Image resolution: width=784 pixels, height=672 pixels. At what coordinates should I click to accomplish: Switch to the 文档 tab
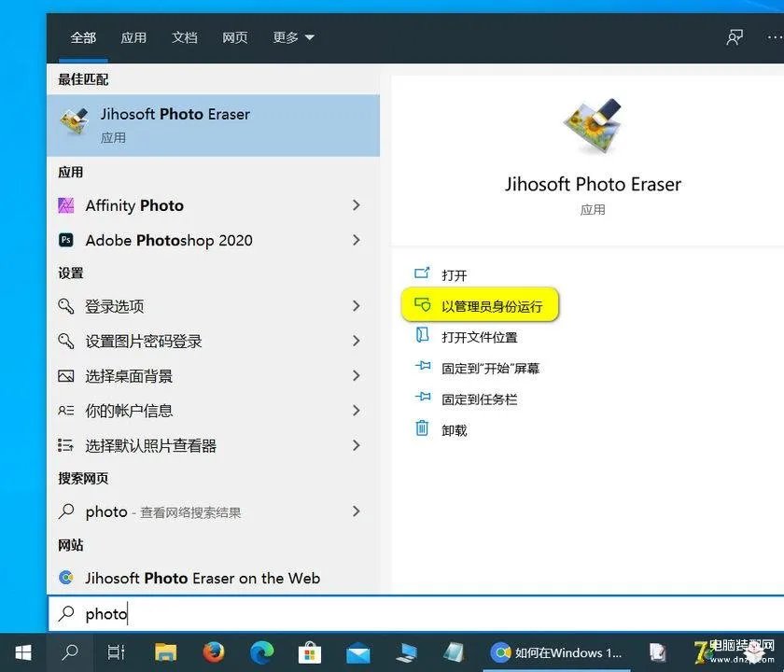(x=184, y=37)
